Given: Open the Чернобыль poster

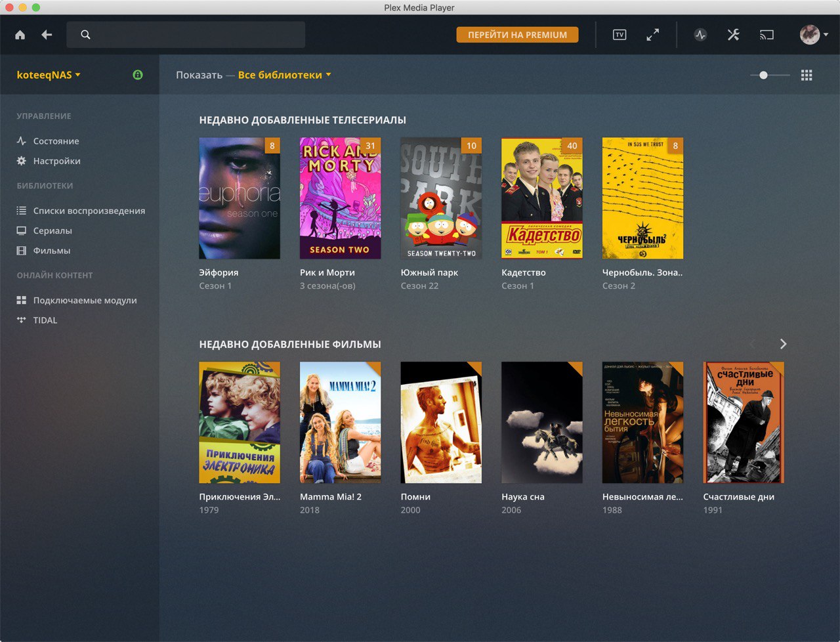Looking at the screenshot, I should (x=643, y=198).
